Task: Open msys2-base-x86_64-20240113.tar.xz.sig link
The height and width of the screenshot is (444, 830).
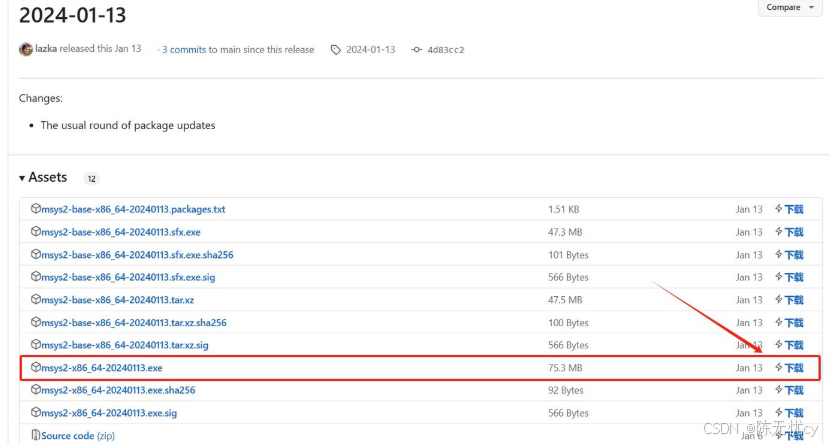Action: click(125, 345)
